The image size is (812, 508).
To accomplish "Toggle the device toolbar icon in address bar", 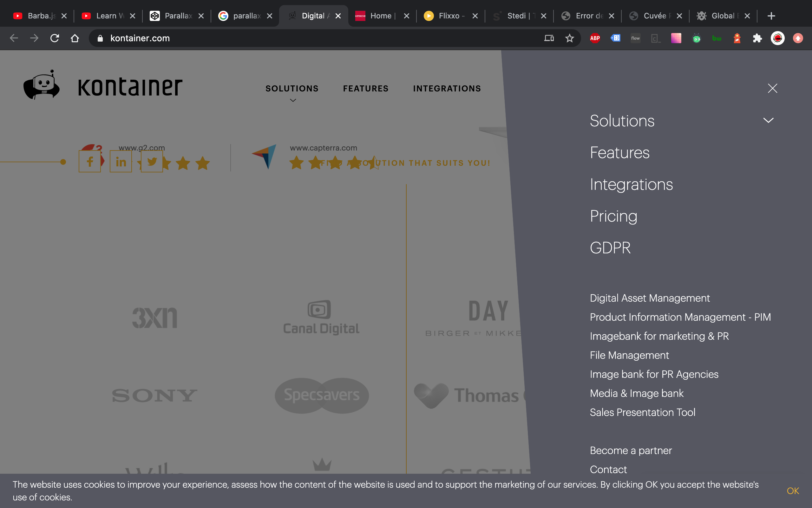I will coord(549,38).
